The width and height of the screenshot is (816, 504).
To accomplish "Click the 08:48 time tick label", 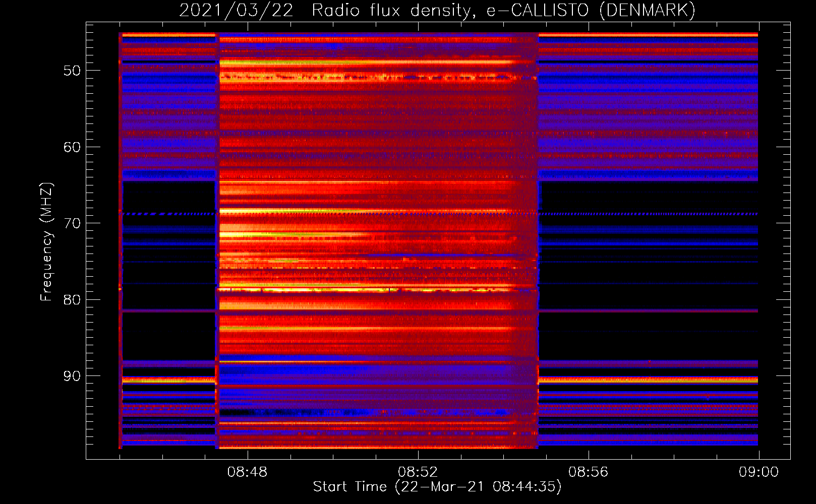I will point(247,472).
